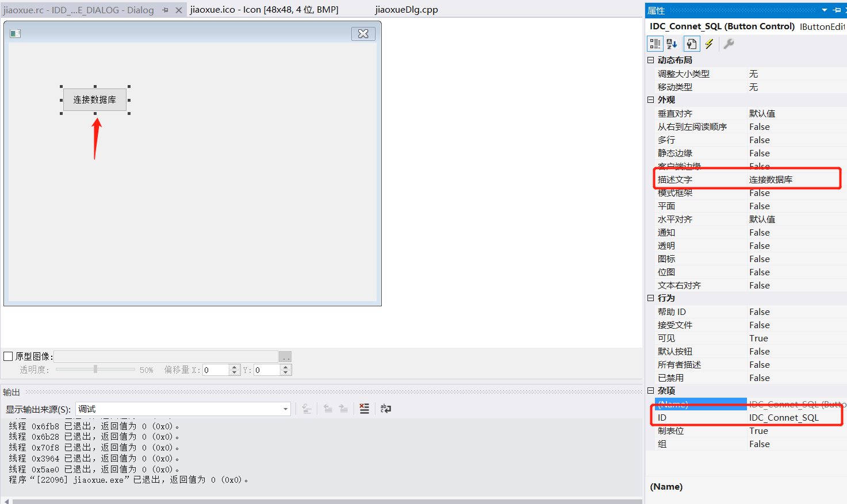Click the next message arrow in Output toolbar
This screenshot has height=504, width=847.
click(344, 409)
